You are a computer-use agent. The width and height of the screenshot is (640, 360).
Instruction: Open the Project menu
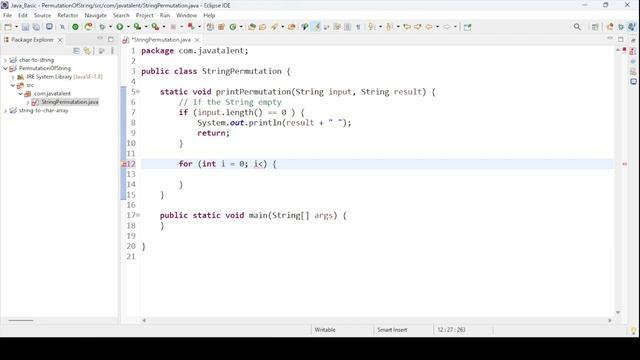click(144, 16)
